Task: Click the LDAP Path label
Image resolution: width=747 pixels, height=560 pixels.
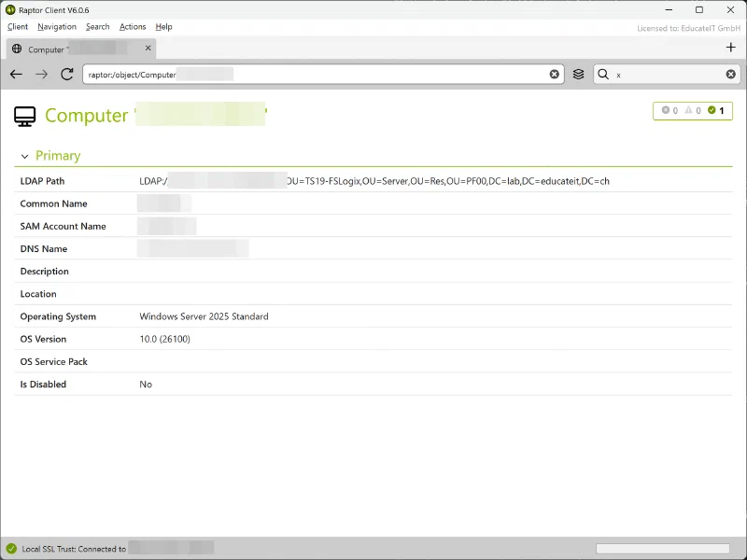Action: [x=42, y=181]
